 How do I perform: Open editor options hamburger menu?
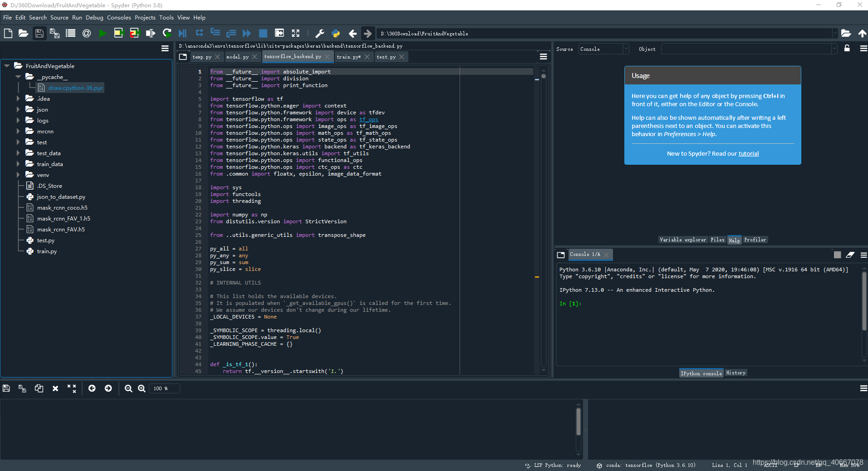tap(543, 57)
